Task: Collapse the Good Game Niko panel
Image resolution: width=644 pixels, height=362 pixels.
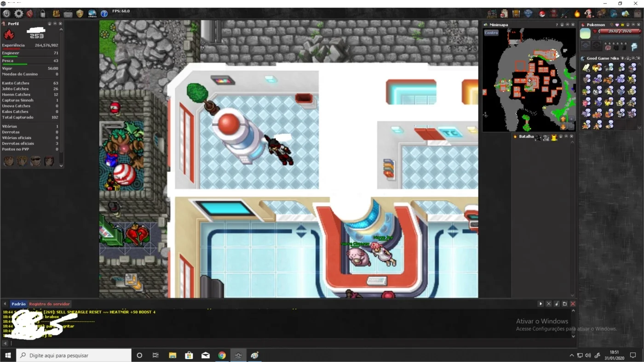Action: [633, 58]
